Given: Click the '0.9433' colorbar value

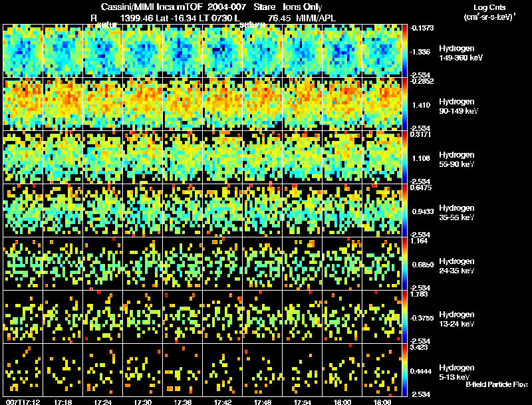Looking at the screenshot, I should click(423, 211).
